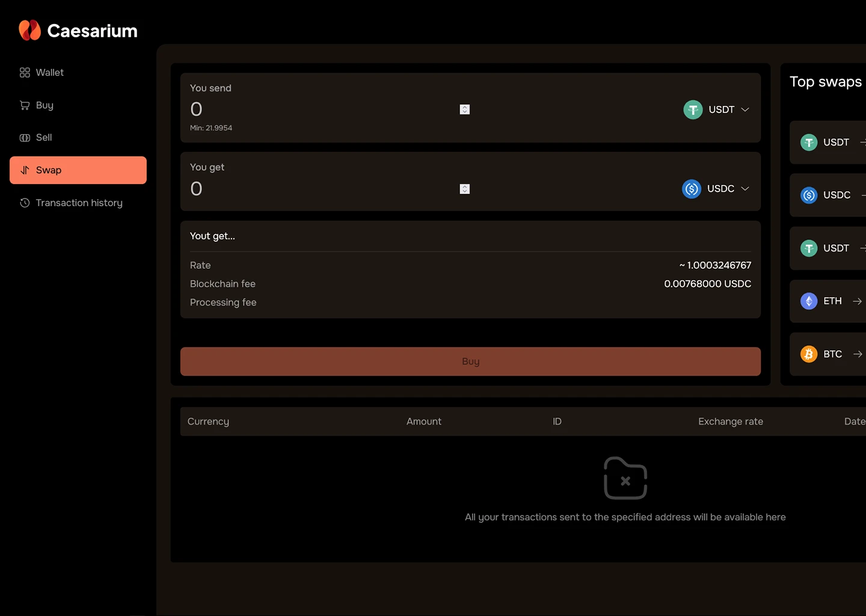866x616 pixels.
Task: Click the USDC coin icon in get field
Action: click(x=692, y=189)
